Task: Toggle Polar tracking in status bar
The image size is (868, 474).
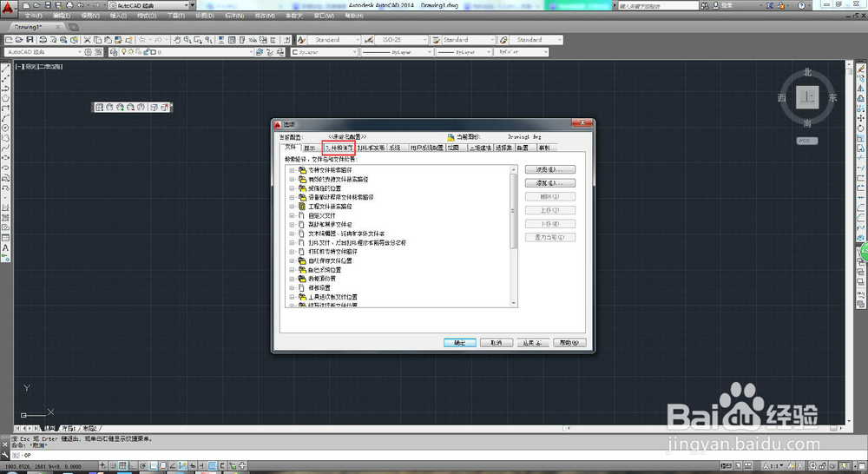Action: click(143, 465)
